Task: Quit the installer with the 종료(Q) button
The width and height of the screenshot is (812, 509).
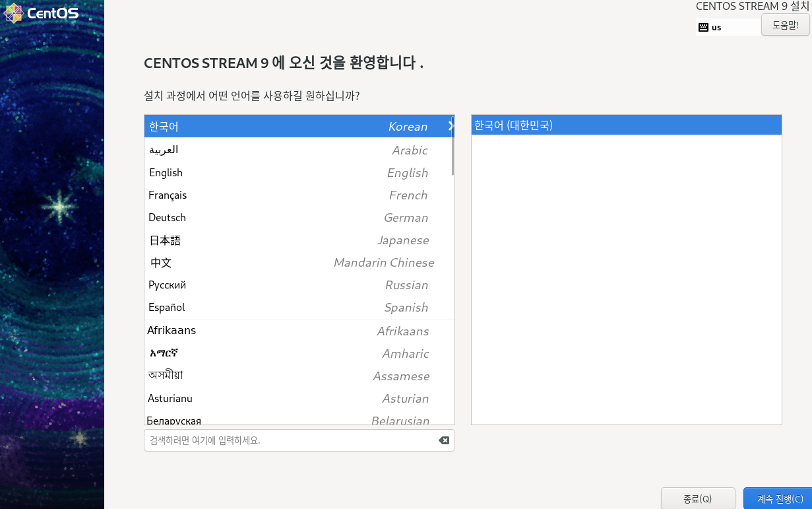Action: coord(698,498)
